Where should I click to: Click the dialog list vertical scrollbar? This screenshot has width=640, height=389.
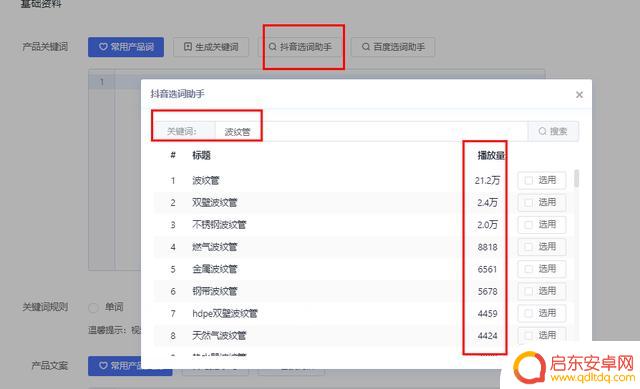(x=576, y=178)
